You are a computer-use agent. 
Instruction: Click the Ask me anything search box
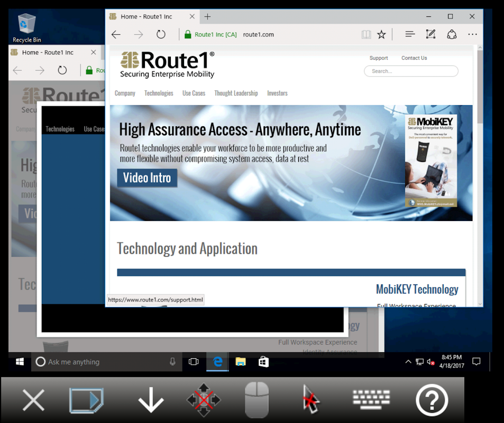pos(106,362)
